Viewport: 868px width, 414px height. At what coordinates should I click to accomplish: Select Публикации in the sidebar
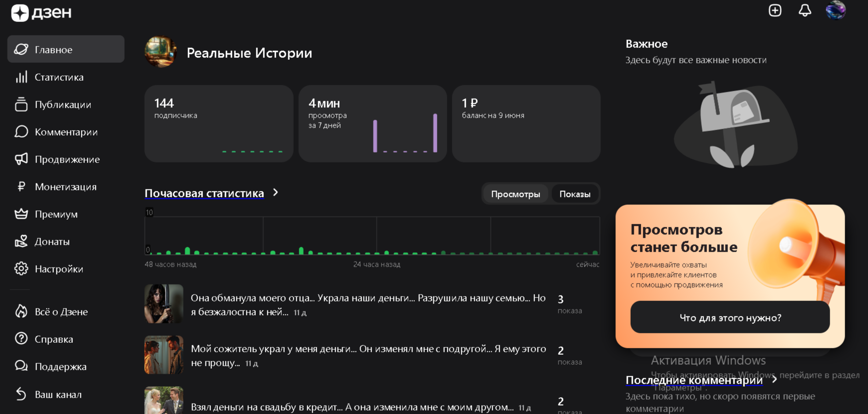(x=63, y=105)
